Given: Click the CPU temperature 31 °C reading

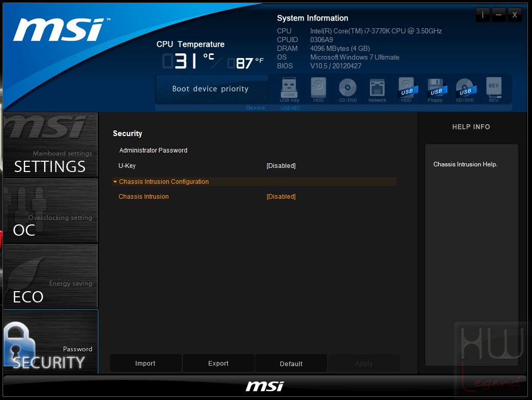Looking at the screenshot, I should click(x=188, y=61).
